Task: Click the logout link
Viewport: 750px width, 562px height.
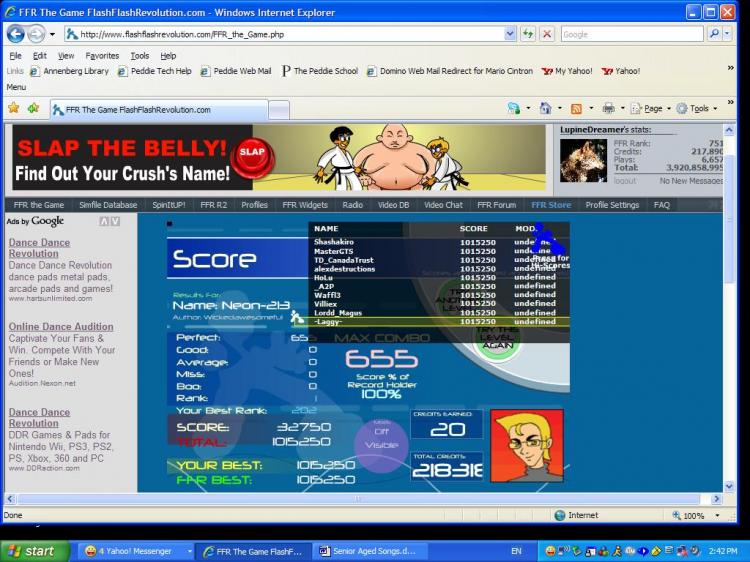Action: click(625, 181)
